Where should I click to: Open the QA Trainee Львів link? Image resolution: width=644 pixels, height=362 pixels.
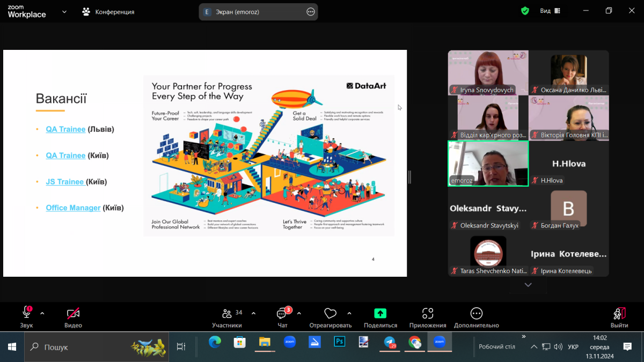pos(65,129)
